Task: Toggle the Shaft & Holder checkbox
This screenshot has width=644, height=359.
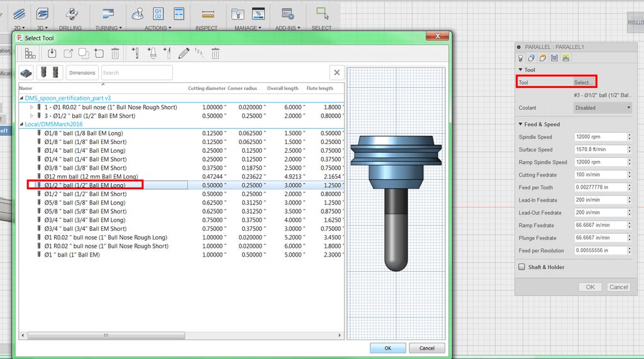Action: pos(521,267)
